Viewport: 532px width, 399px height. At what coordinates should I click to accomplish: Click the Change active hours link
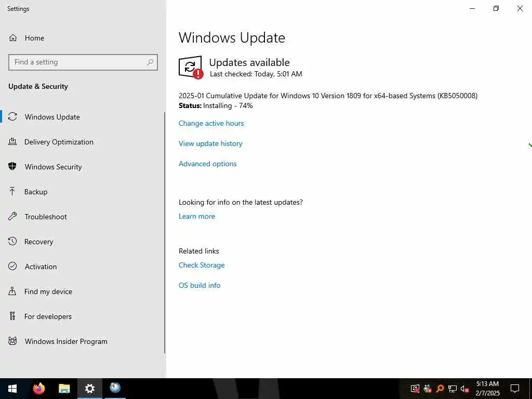[211, 123]
